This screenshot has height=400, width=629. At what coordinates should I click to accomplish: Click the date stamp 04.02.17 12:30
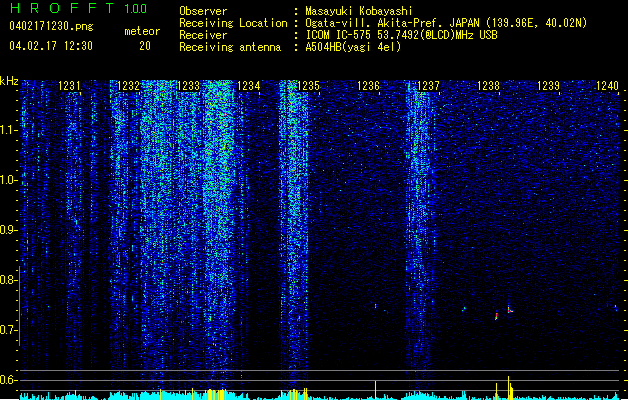(51, 46)
